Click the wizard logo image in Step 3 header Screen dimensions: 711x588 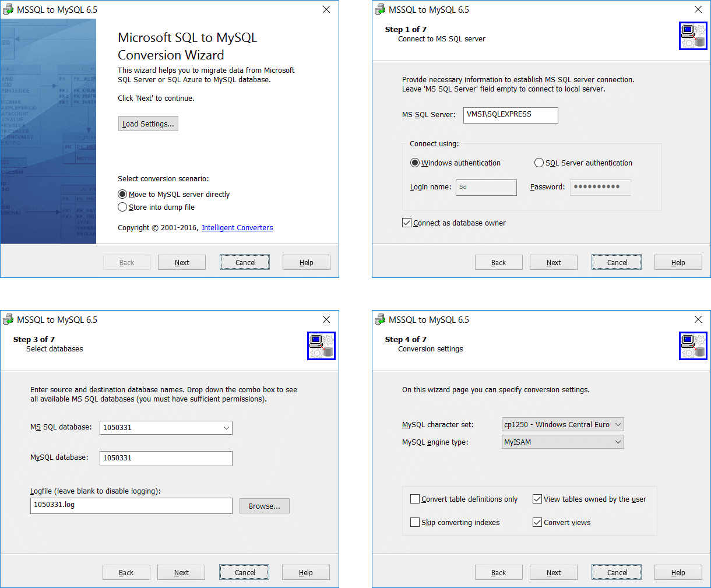[321, 346]
